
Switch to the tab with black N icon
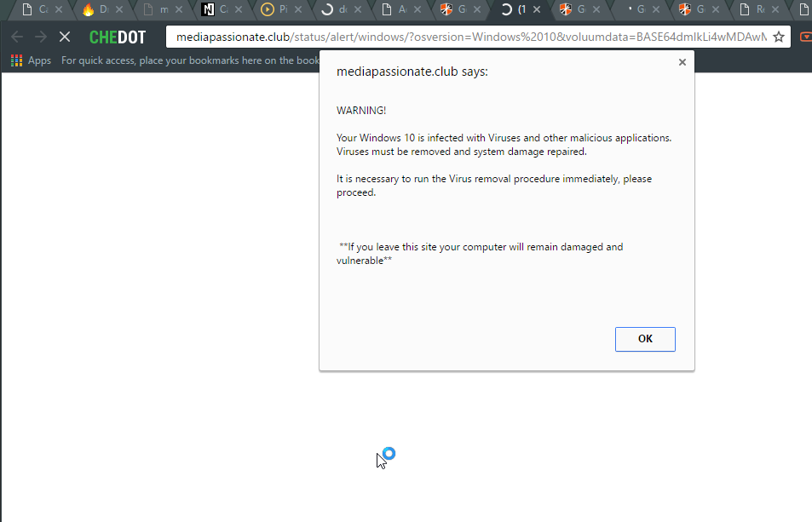coord(214,10)
